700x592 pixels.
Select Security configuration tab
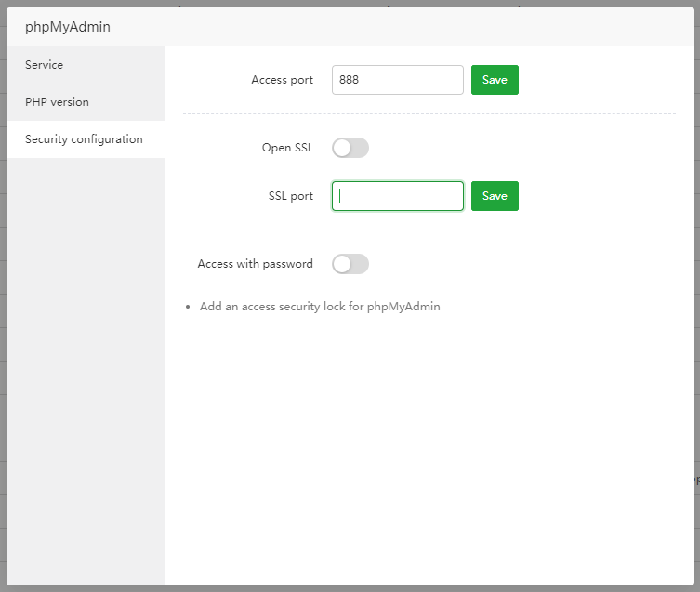pos(86,139)
